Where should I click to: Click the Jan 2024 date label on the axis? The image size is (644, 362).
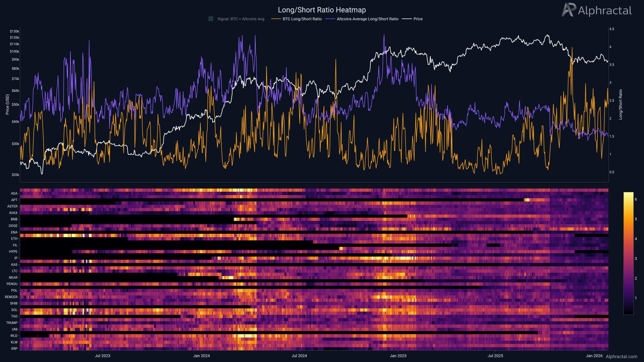point(201,356)
